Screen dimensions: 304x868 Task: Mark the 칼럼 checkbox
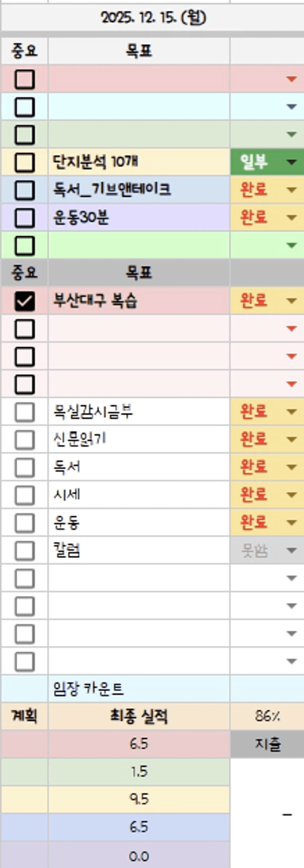tap(25, 551)
